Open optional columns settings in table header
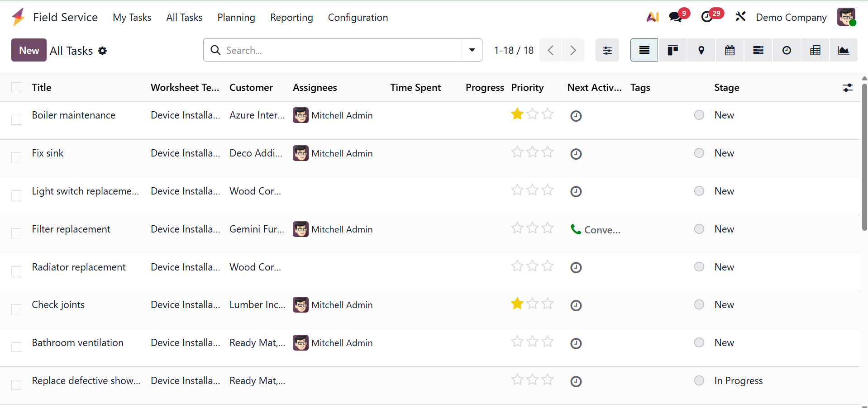Screen dimensions: 868x408 point(847,88)
